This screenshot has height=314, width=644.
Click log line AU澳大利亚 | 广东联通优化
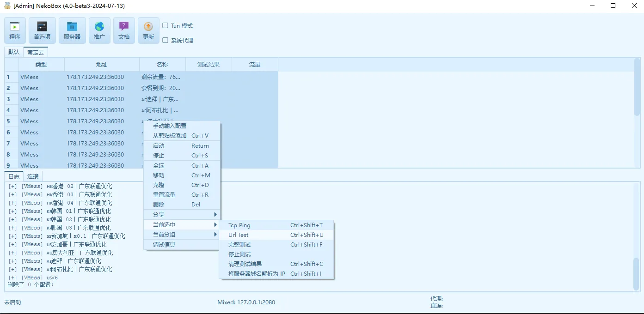(x=61, y=253)
